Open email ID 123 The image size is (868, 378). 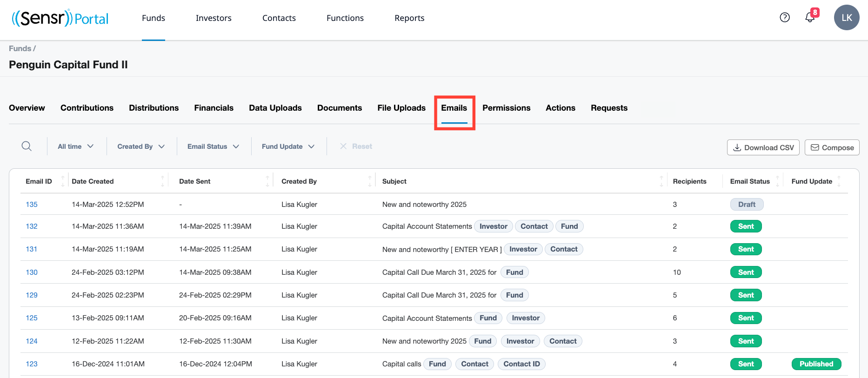coord(32,364)
